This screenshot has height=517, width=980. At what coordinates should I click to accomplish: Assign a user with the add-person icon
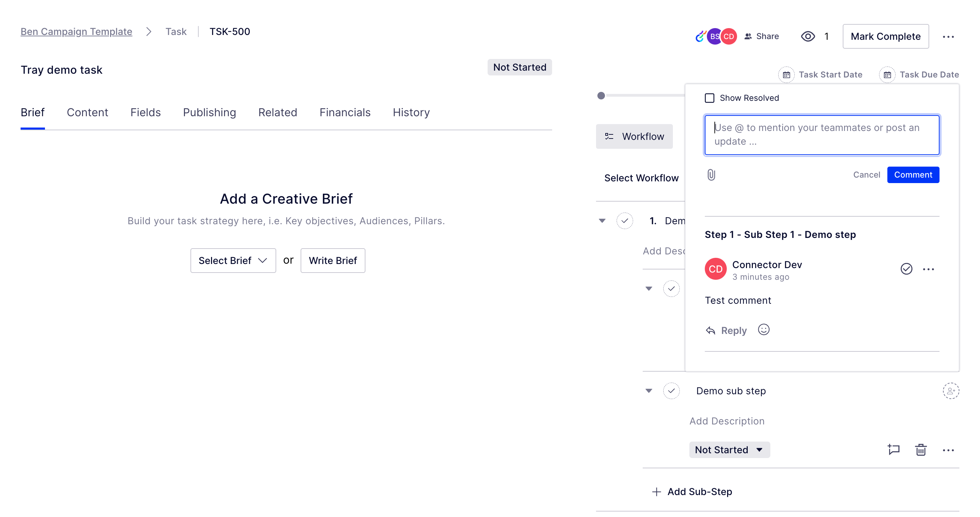tap(951, 391)
